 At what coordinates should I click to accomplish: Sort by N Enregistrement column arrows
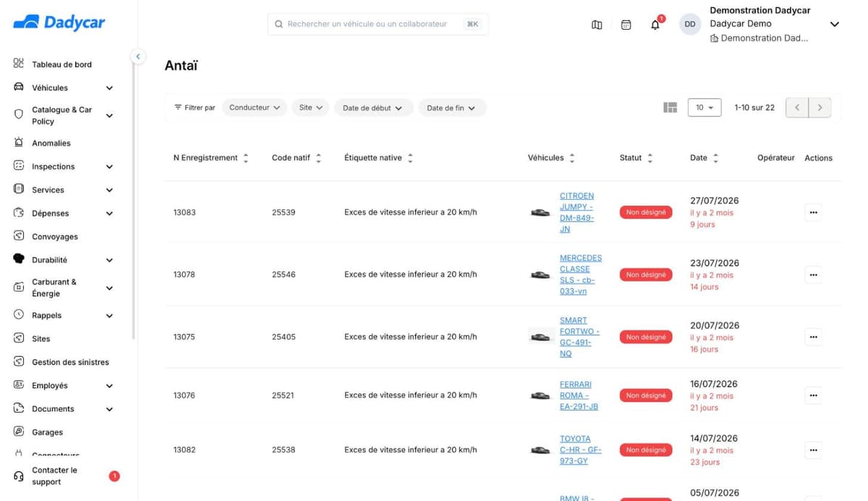pos(246,158)
